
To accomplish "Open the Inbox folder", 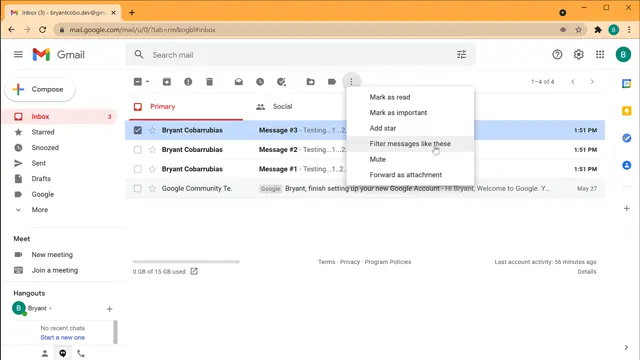I will 60,117.
